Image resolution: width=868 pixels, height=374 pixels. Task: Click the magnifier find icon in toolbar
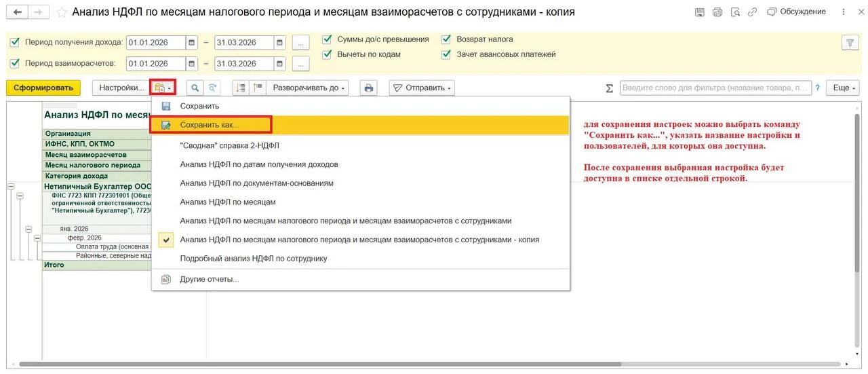point(195,88)
